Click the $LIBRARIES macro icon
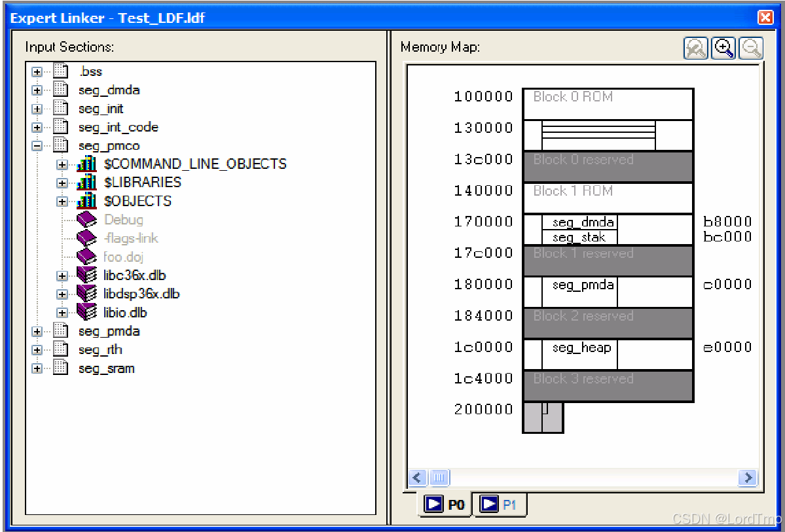Viewport: 785px width, 532px height. 86,182
